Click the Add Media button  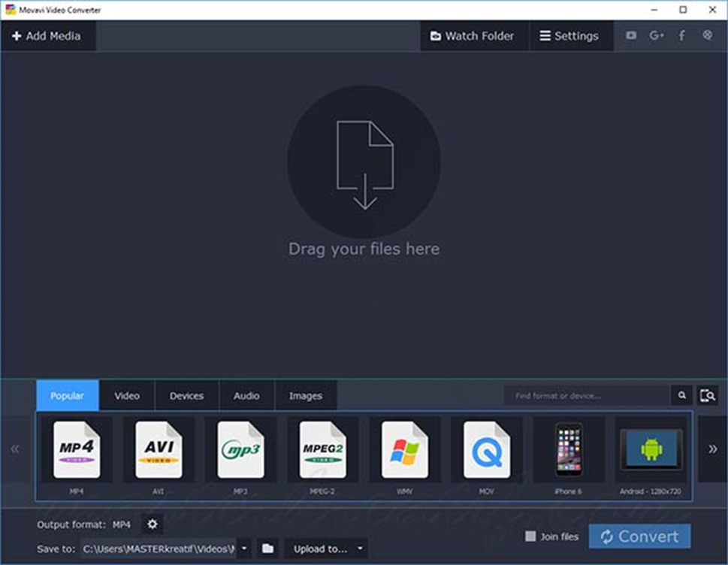tap(47, 36)
